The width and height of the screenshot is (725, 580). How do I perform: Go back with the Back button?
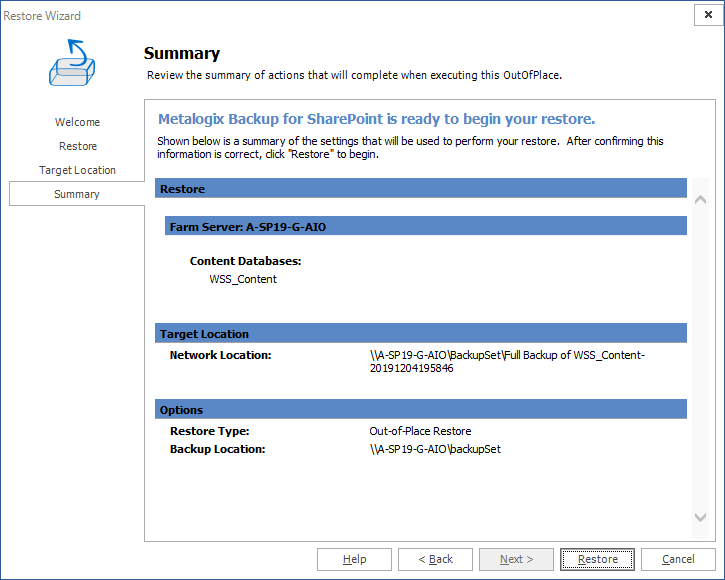point(435,559)
